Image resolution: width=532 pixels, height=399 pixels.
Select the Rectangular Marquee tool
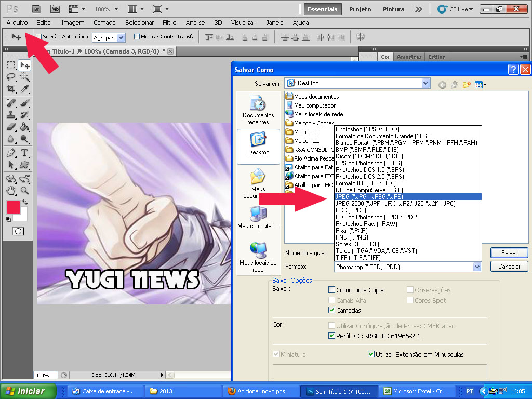11,65
